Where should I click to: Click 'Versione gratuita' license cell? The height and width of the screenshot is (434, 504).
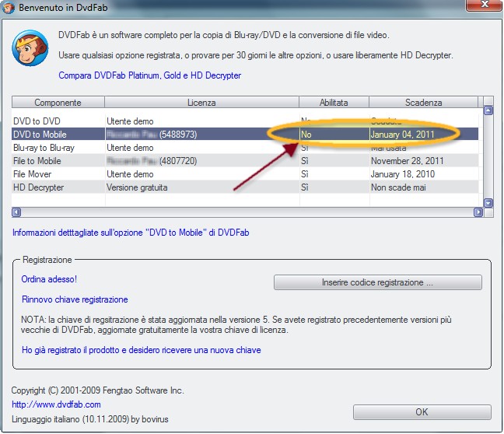coord(202,187)
